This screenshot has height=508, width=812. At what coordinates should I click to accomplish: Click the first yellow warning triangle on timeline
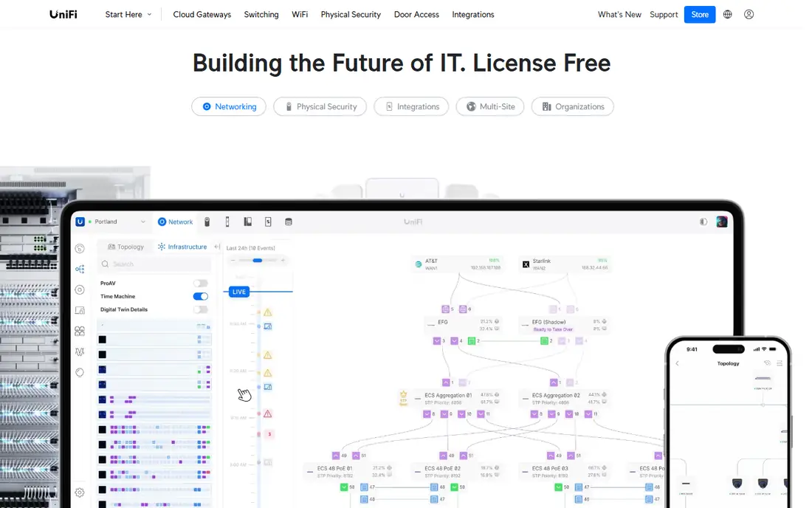coord(268,312)
